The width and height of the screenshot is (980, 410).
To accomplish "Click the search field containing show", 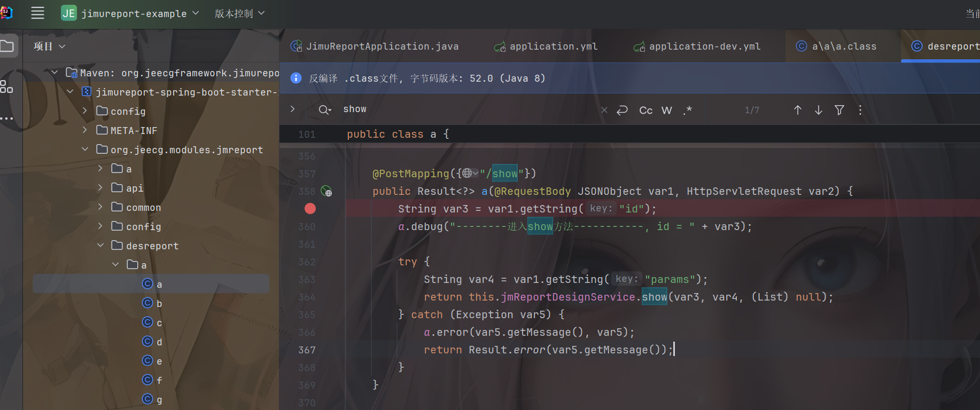I will (468, 109).
